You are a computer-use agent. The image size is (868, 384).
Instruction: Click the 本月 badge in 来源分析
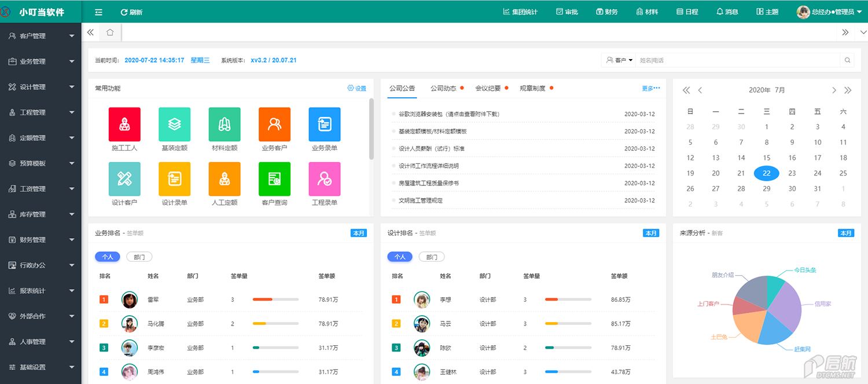coord(846,233)
